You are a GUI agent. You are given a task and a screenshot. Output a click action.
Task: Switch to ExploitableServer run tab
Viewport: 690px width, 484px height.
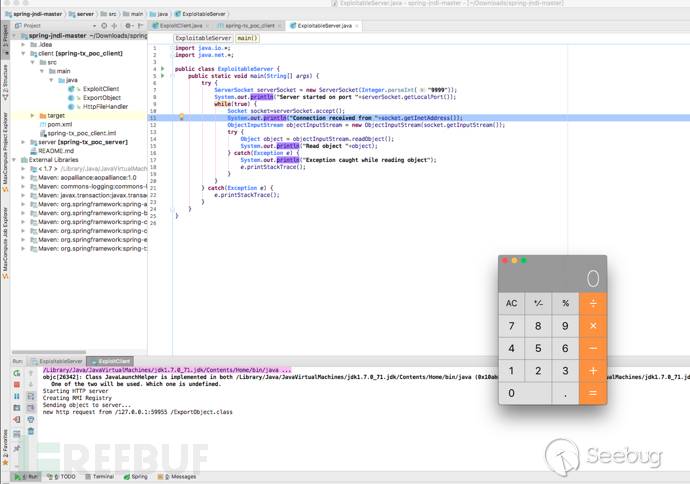60,360
